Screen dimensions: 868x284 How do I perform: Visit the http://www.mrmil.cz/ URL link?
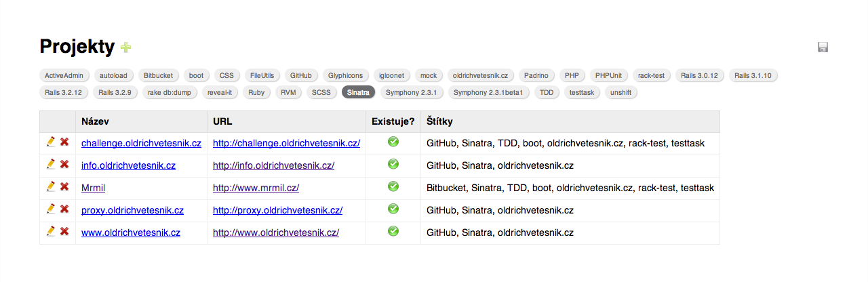256,188
